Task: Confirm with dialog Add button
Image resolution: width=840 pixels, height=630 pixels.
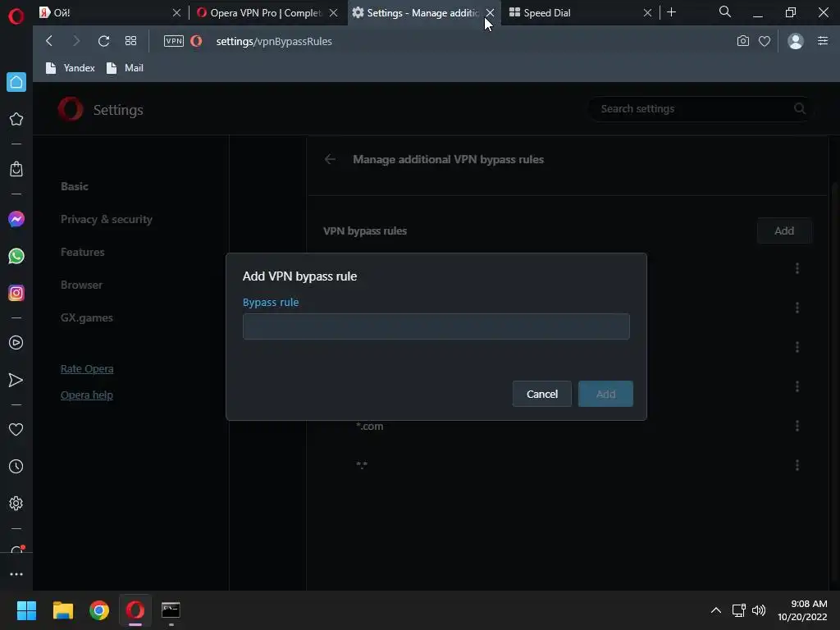Action: tap(605, 394)
